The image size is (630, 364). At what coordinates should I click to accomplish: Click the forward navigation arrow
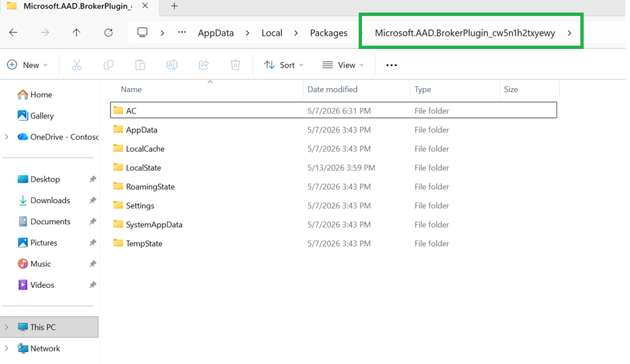[45, 32]
